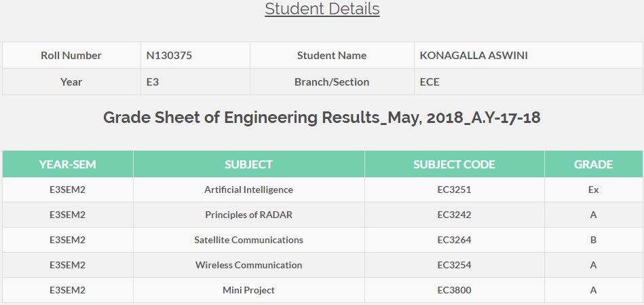Image resolution: width=644 pixels, height=305 pixels.
Task: Click the SUBJECT column header
Action: pyautogui.click(x=248, y=164)
